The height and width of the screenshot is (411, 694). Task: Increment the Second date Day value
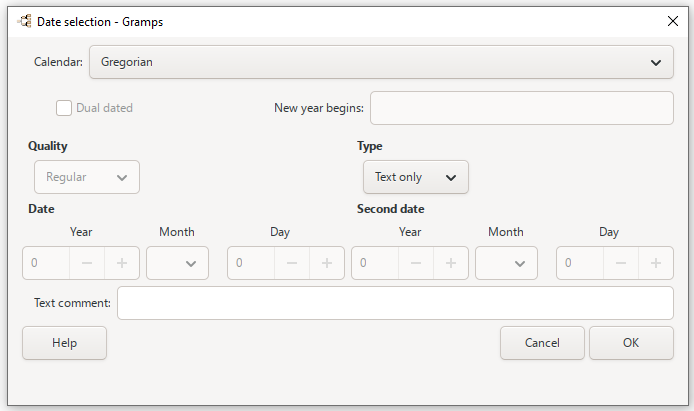pos(656,263)
